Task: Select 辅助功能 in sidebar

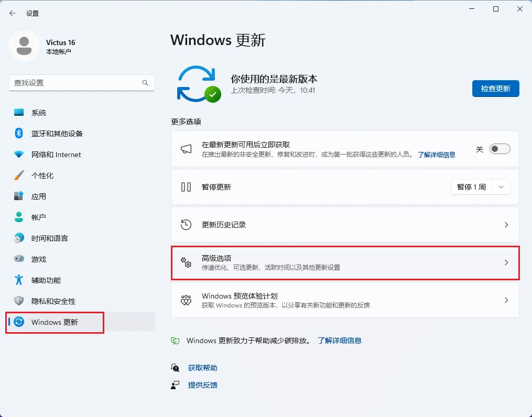Action: pyautogui.click(x=81, y=280)
